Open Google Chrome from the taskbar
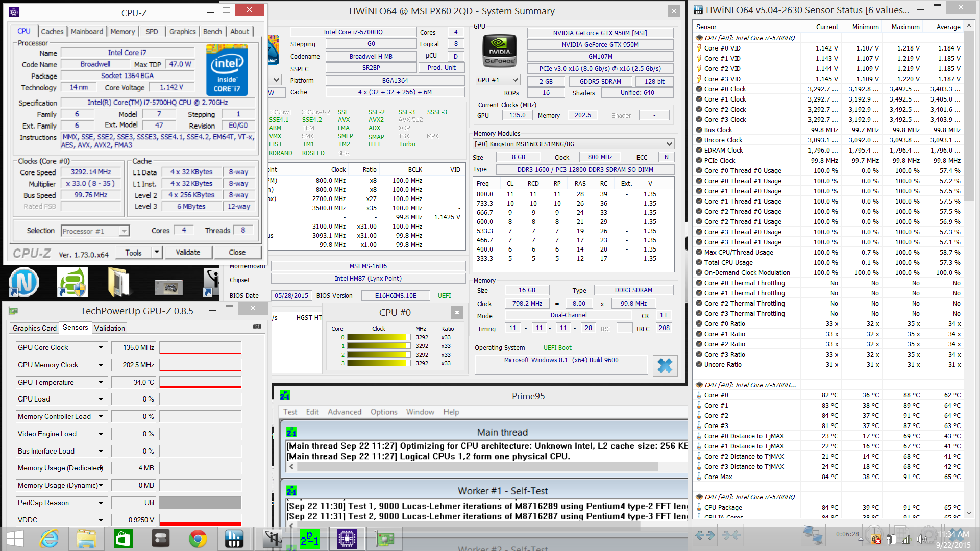This screenshot has height=551, width=980. click(198, 539)
